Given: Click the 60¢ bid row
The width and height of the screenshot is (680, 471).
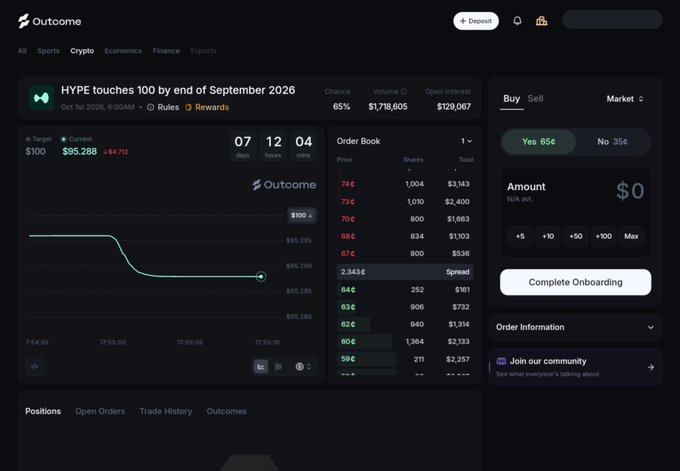Looking at the screenshot, I should (x=405, y=342).
